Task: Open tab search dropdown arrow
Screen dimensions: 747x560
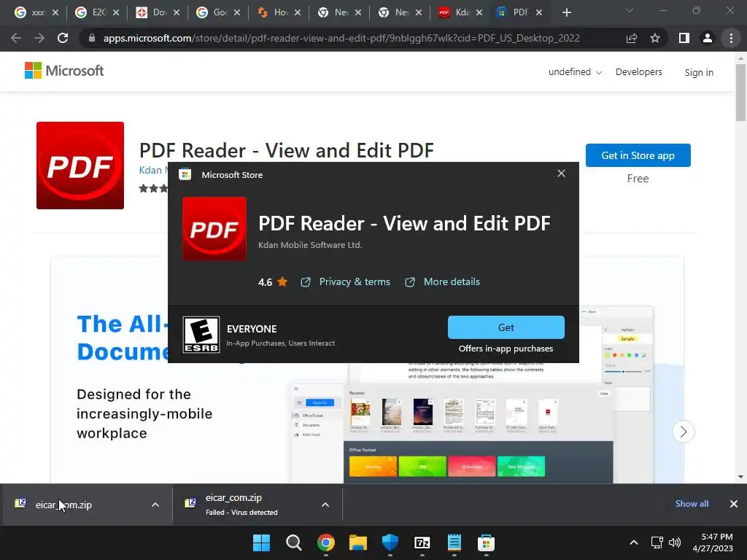Action: 630,10
